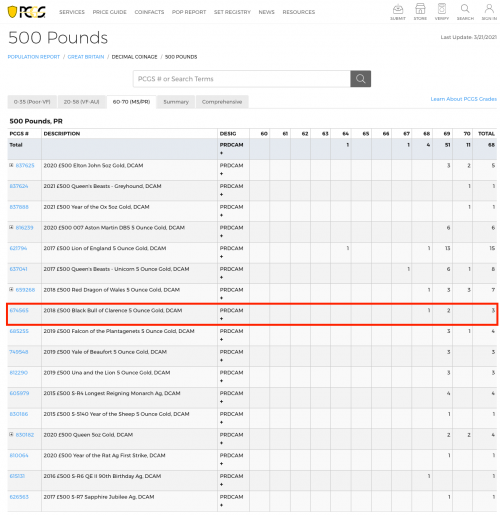Click plus icon in Year of the Ox row
This screenshot has height=515, width=500.
[221, 215]
